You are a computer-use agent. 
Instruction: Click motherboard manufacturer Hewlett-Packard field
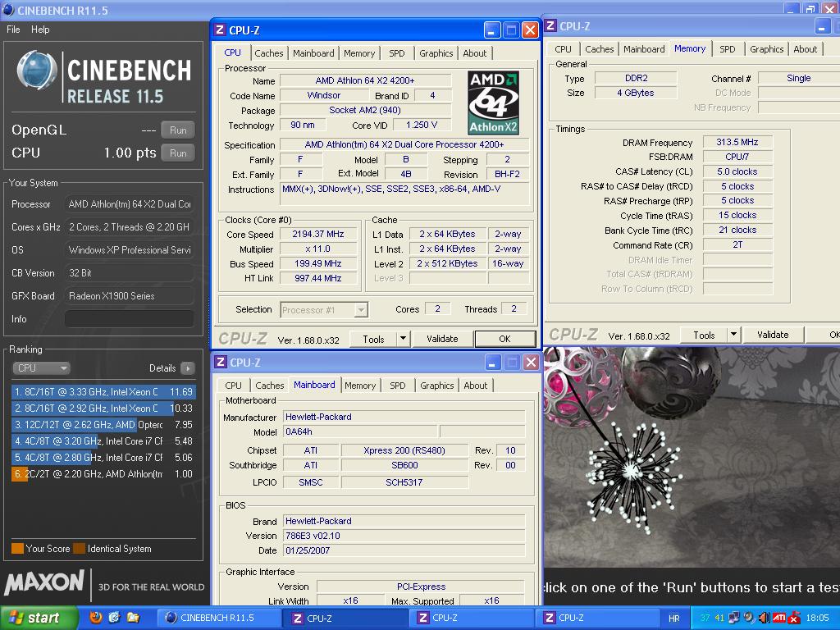(404, 417)
